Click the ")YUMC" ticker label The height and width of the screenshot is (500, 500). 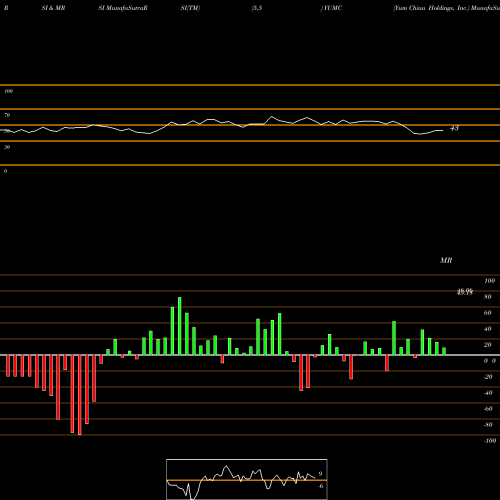click(331, 8)
